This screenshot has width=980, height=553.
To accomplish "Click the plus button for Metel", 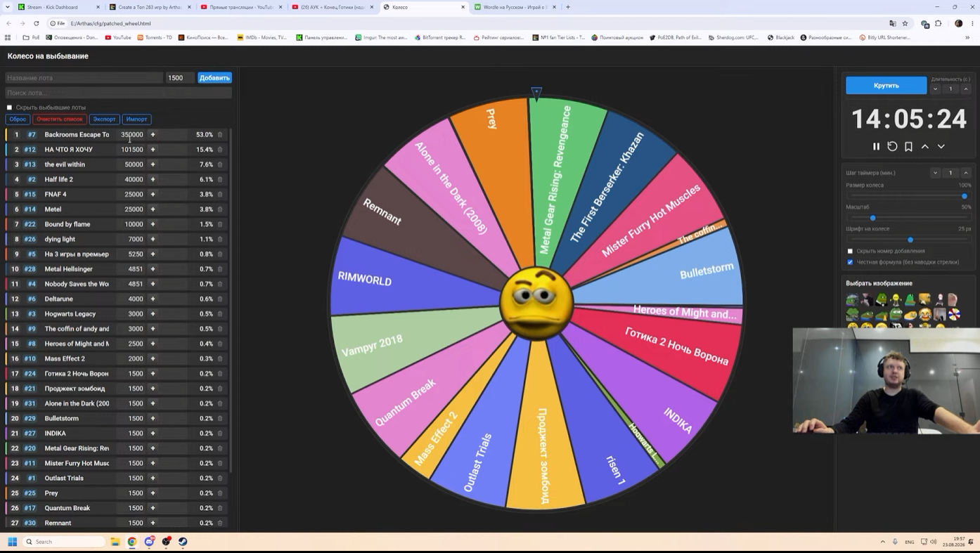I will tap(153, 209).
